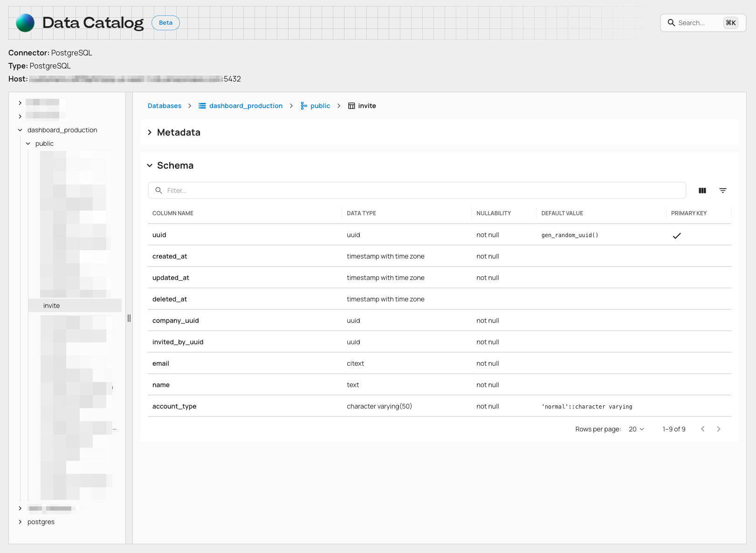756x553 pixels.
Task: Click the gen_random_uuid() default value
Action: pos(570,235)
